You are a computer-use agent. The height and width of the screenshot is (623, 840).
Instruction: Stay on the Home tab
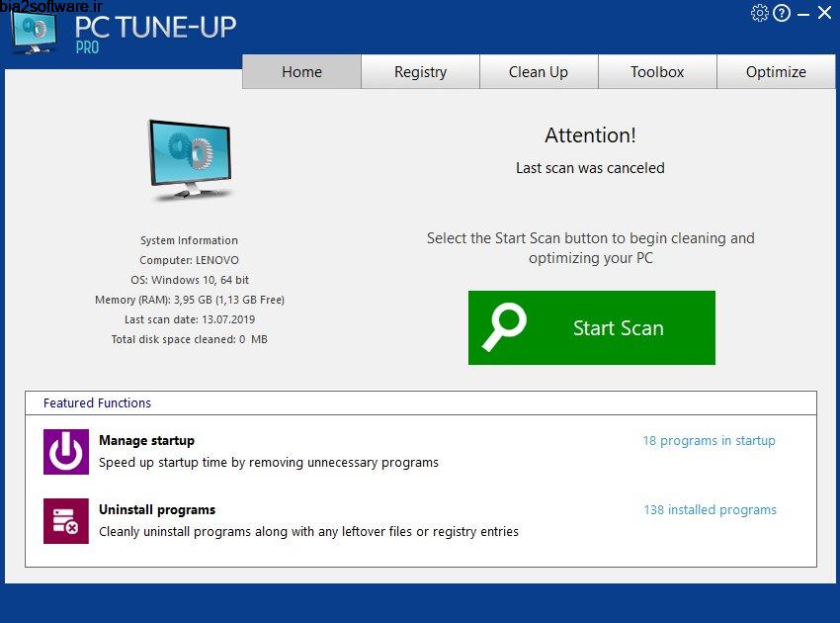(301, 71)
